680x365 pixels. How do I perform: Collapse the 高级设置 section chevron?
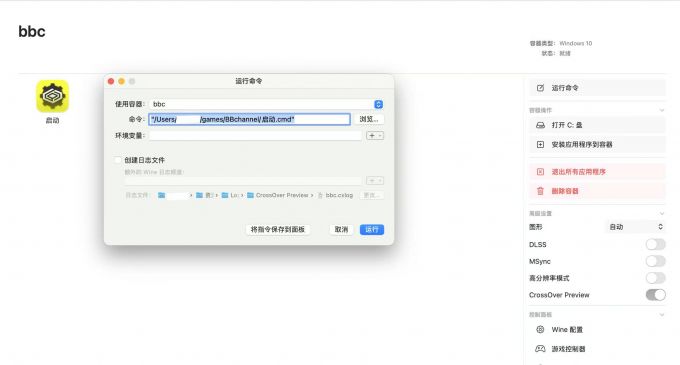[x=662, y=213]
